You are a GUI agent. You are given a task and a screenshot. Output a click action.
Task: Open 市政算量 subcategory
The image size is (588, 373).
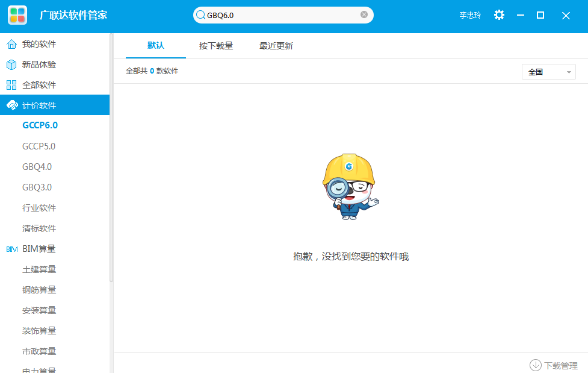click(x=39, y=351)
